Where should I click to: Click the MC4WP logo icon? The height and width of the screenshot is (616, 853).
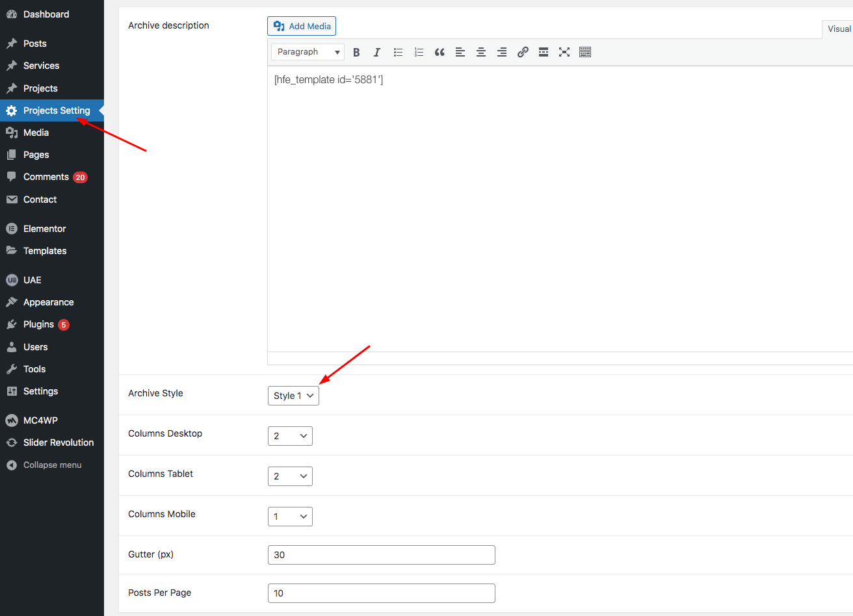pos(12,420)
